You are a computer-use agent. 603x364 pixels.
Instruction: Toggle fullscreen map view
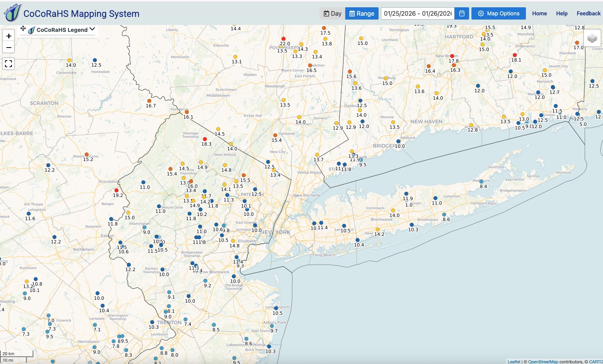[8, 64]
